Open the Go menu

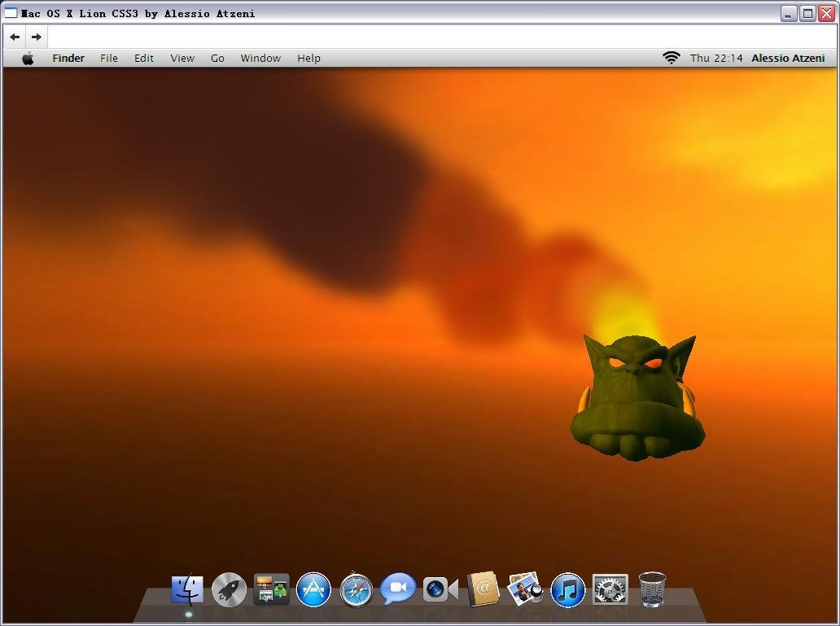(217, 58)
